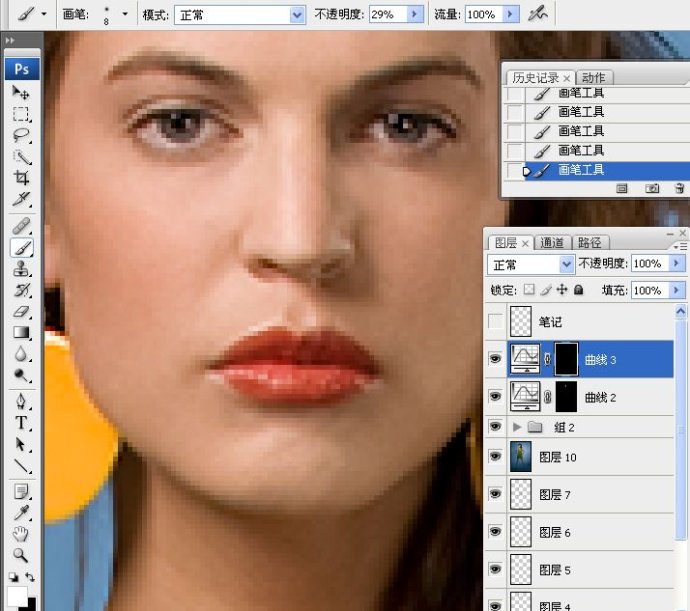690x611 pixels.
Task: Select the Gradient tool
Action: click(x=21, y=332)
